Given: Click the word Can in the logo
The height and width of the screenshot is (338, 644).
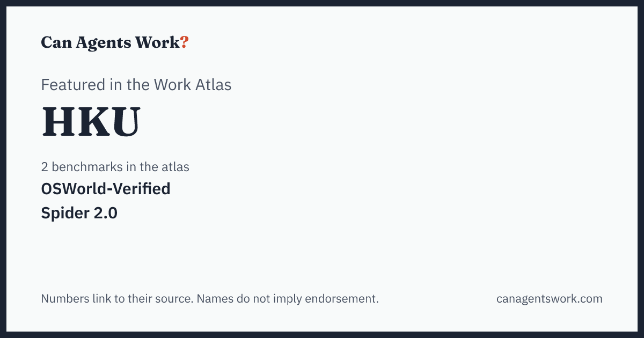Looking at the screenshot, I should (x=56, y=42).
